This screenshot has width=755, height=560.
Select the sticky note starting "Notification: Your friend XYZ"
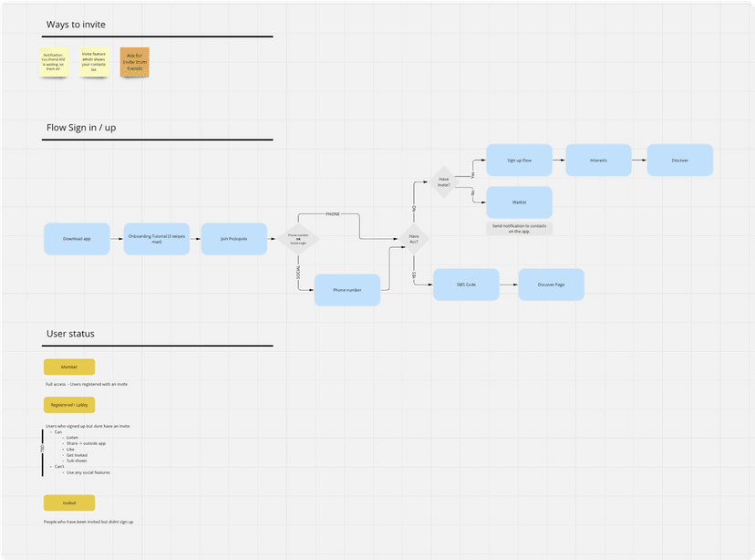pyautogui.click(x=54, y=62)
